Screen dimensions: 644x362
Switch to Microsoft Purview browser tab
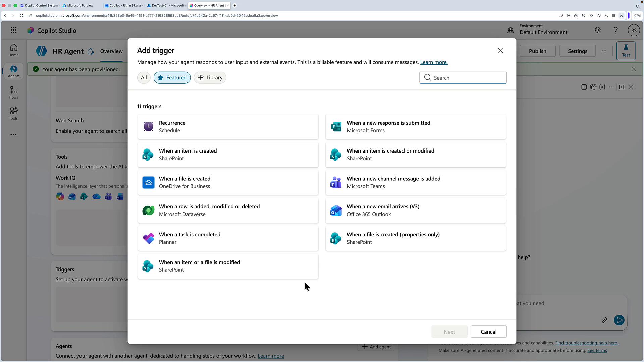tap(80, 5)
